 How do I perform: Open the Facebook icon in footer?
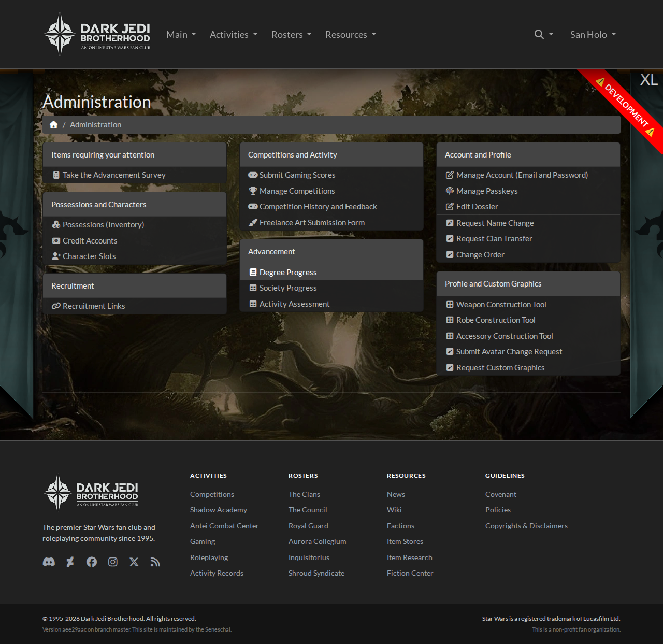[92, 562]
